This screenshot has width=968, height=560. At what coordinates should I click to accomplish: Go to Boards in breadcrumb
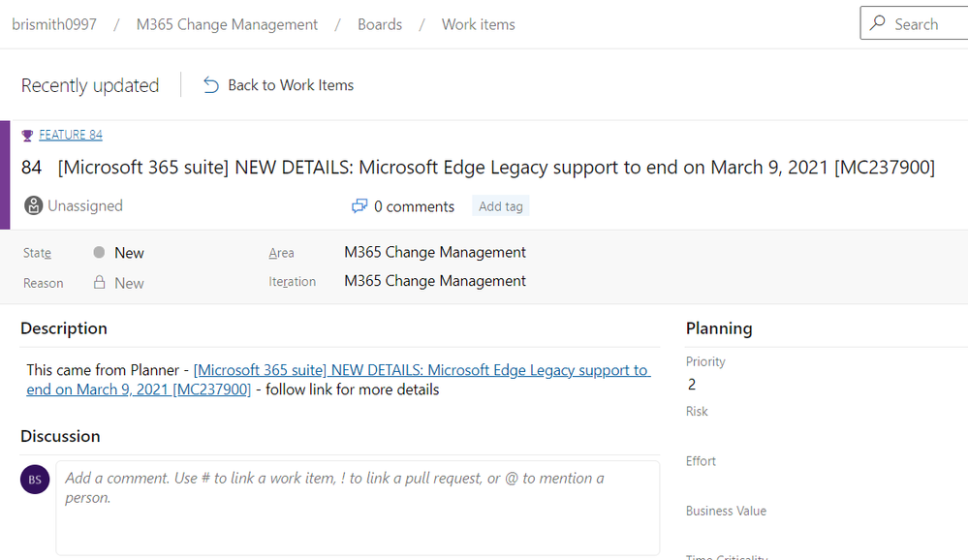[x=380, y=24]
